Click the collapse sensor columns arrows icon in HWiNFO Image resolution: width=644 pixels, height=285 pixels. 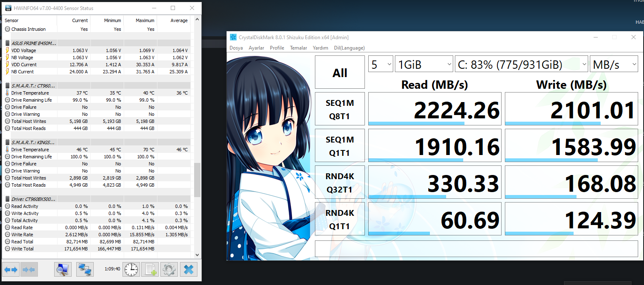(x=29, y=270)
